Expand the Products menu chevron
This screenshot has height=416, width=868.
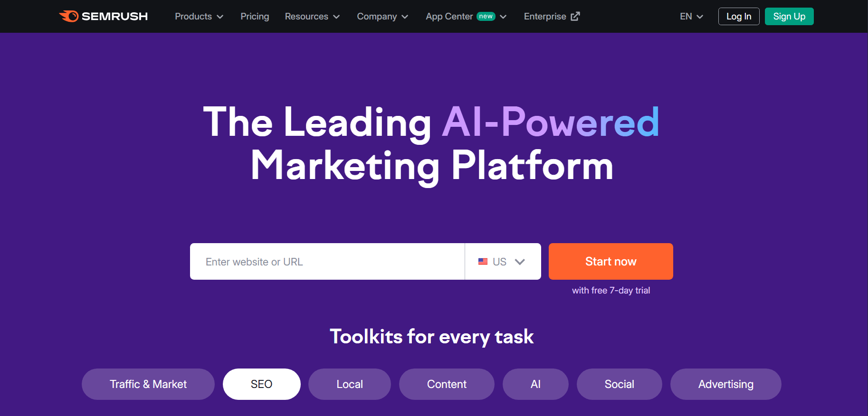coord(220,17)
